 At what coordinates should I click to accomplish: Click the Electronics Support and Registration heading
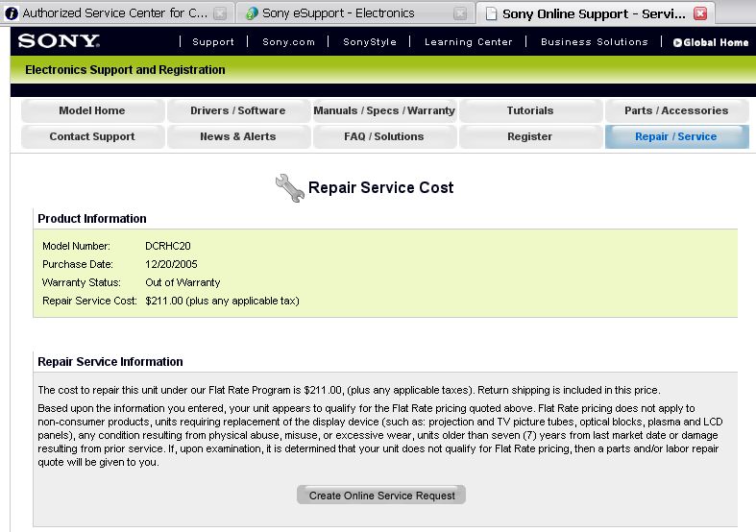coord(125,70)
